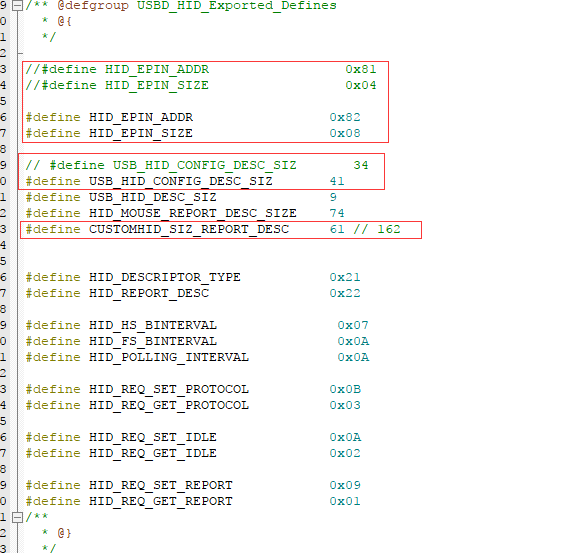
Task: Select value 0x08 of HID_EPIN_SIZE
Action: click(345, 133)
